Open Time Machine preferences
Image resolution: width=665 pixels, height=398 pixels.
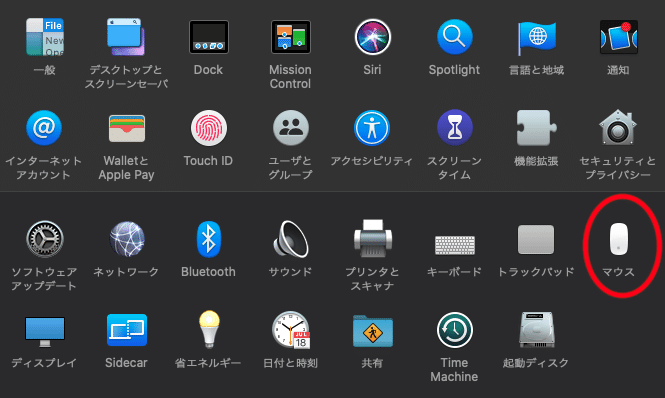click(455, 330)
